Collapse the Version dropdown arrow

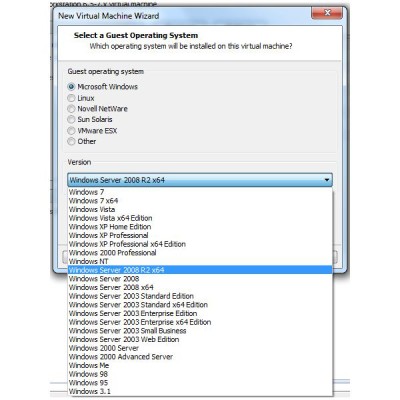tap(327, 180)
